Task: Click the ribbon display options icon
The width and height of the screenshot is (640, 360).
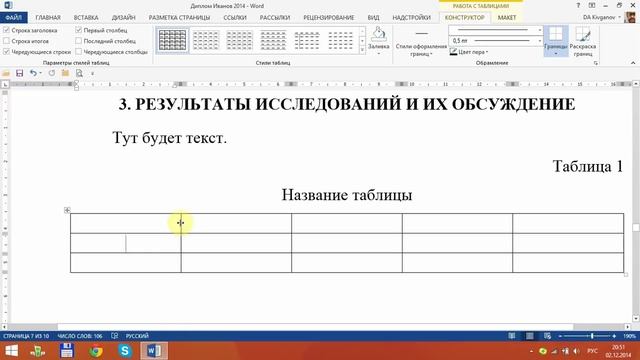Action: 592,5
